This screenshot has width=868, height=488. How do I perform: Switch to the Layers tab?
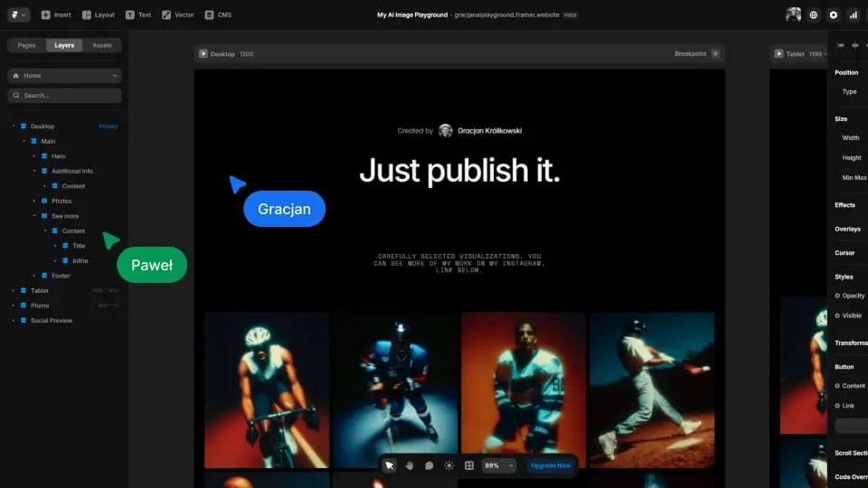click(x=64, y=45)
